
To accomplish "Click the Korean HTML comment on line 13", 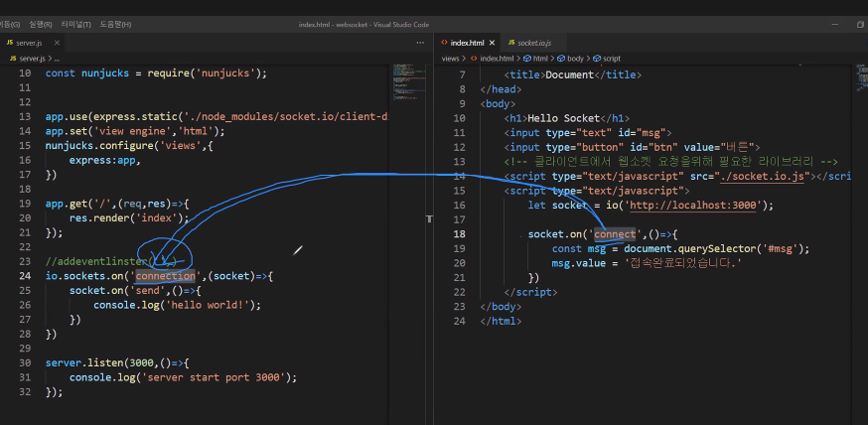I will click(671, 162).
